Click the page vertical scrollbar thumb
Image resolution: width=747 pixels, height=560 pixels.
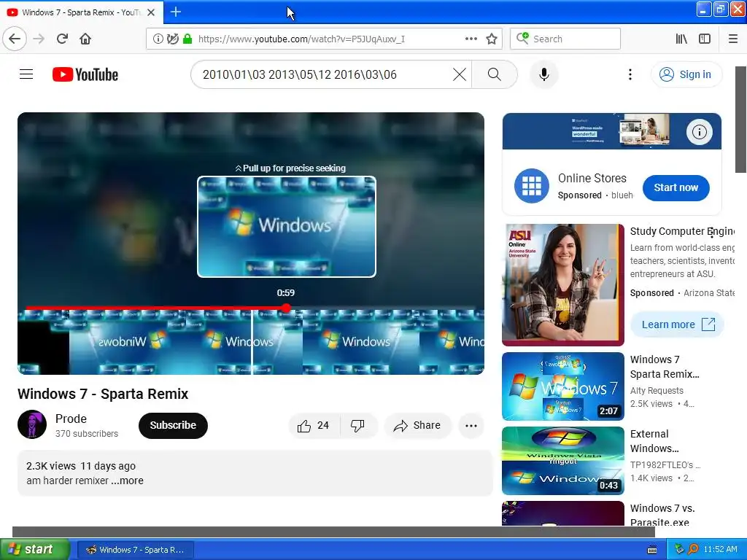point(741,120)
